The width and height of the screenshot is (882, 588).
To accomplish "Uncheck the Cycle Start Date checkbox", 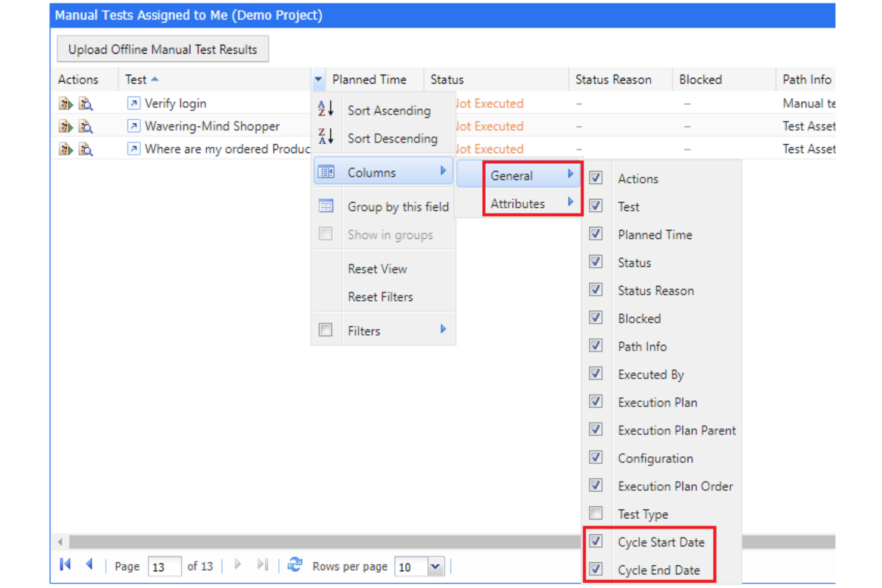I will click(x=595, y=541).
